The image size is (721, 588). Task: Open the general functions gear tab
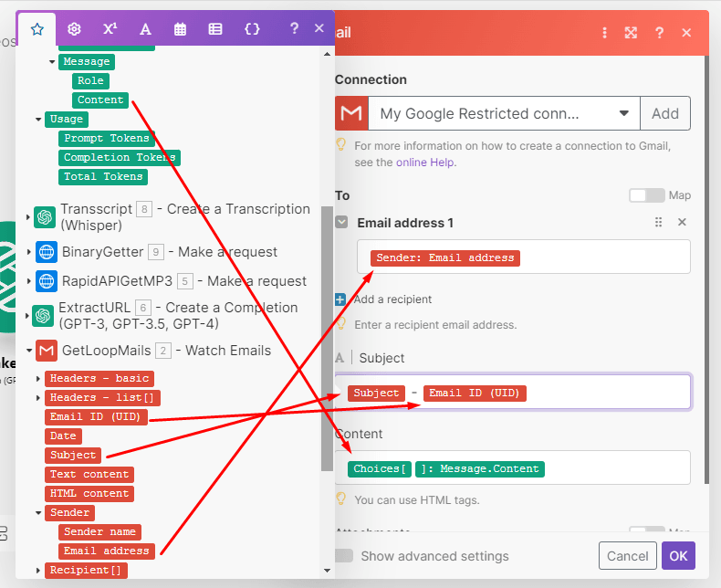pos(74,28)
